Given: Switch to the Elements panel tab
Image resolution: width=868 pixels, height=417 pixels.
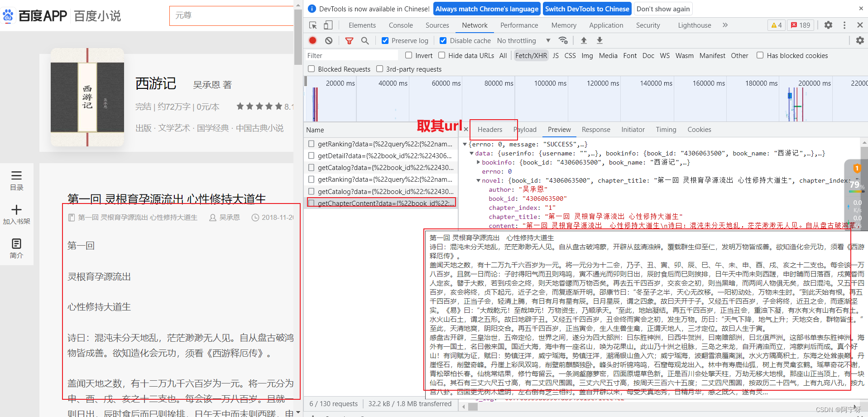Looking at the screenshot, I should click(x=362, y=25).
